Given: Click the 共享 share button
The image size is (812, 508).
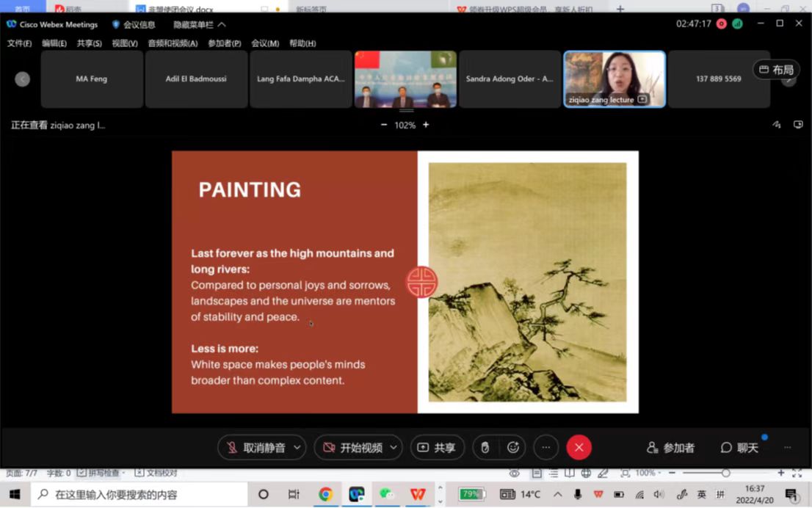Looking at the screenshot, I should click(x=437, y=447).
